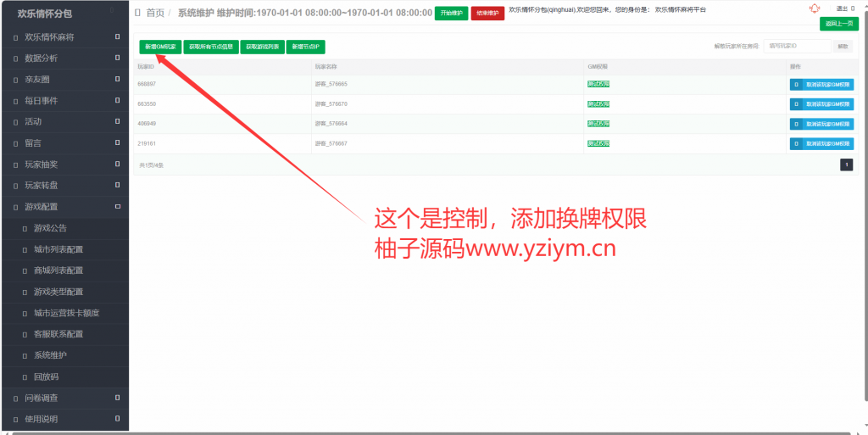Expand the 亲友圈 sidebar menu
Screen dimensions: 868x435
tap(64, 80)
